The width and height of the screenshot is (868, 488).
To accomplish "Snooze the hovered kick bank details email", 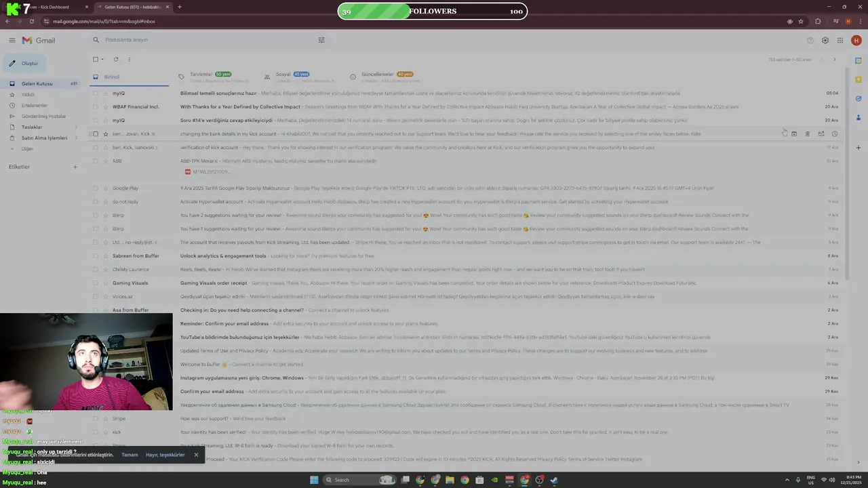I will tap(835, 134).
